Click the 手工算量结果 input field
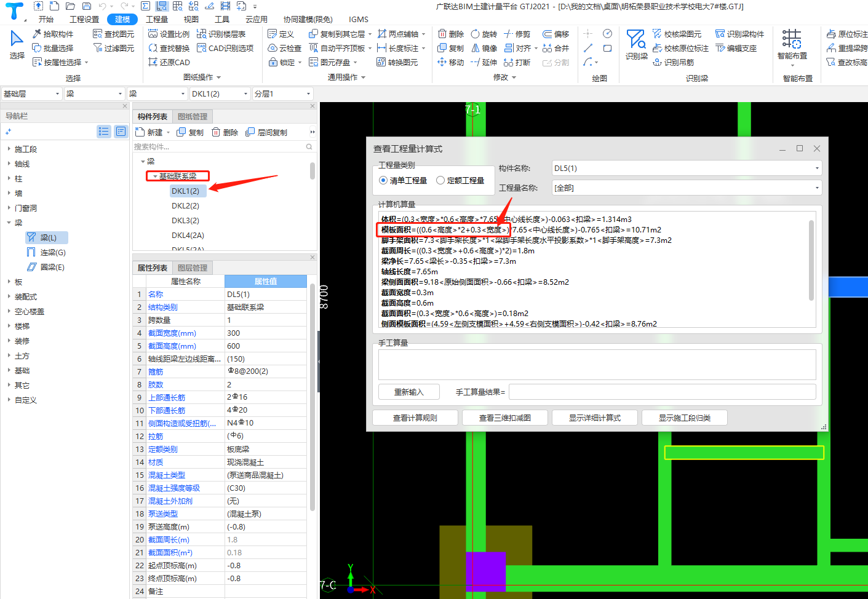The image size is (868, 599). [x=663, y=392]
